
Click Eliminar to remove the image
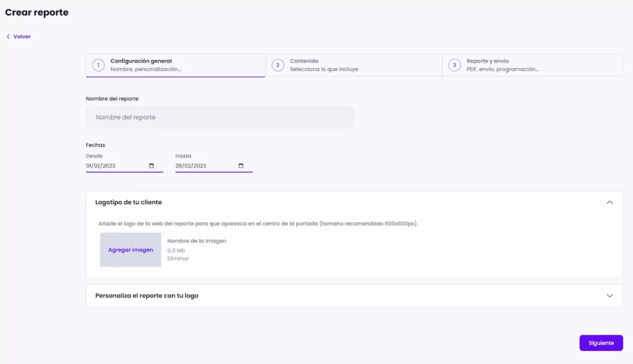click(x=178, y=258)
